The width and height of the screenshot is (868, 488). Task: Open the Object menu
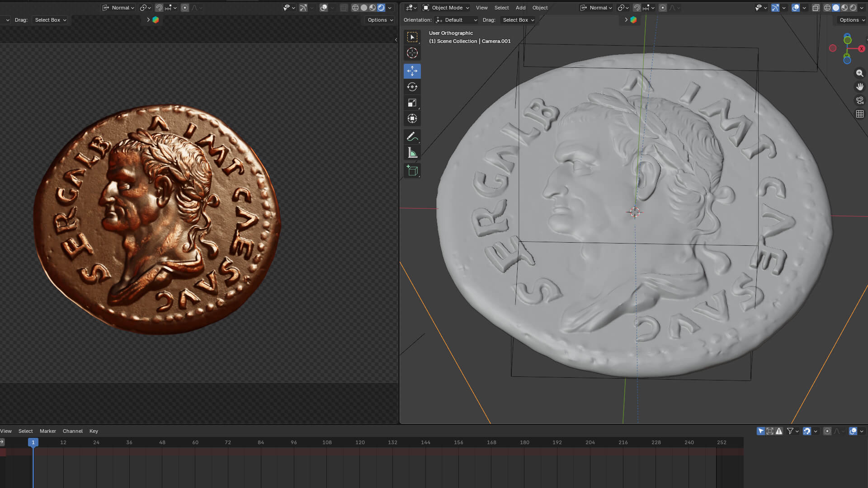click(x=540, y=8)
